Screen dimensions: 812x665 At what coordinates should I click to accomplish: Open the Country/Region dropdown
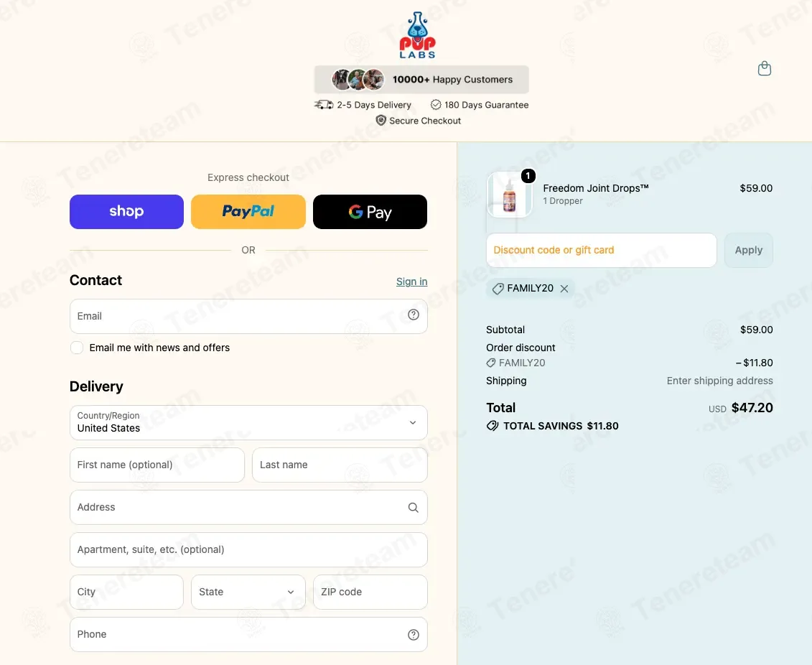(248, 422)
